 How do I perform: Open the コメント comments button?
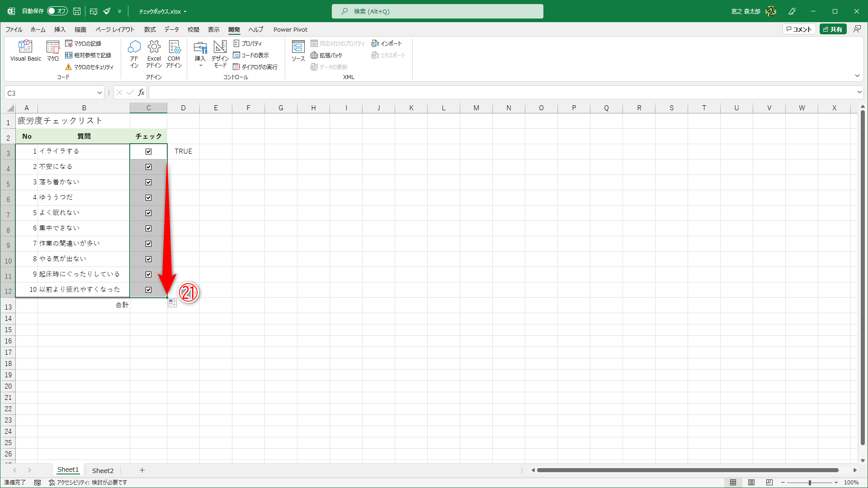(799, 29)
